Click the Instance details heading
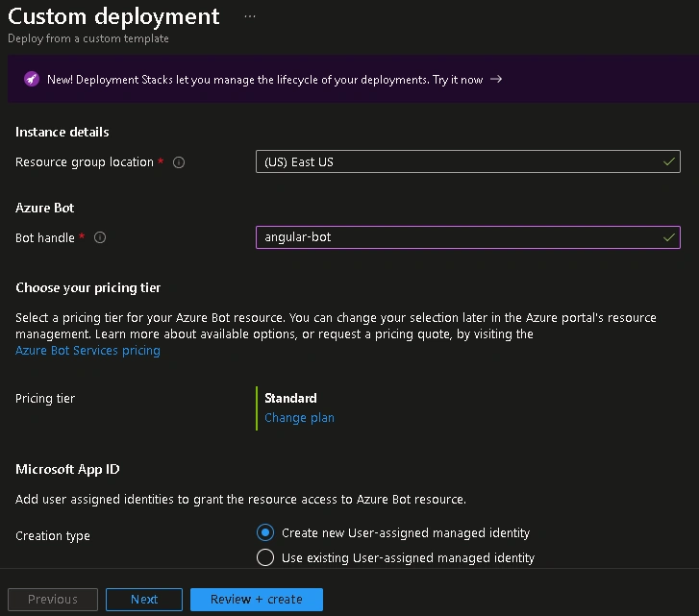The image size is (699, 616). click(62, 132)
